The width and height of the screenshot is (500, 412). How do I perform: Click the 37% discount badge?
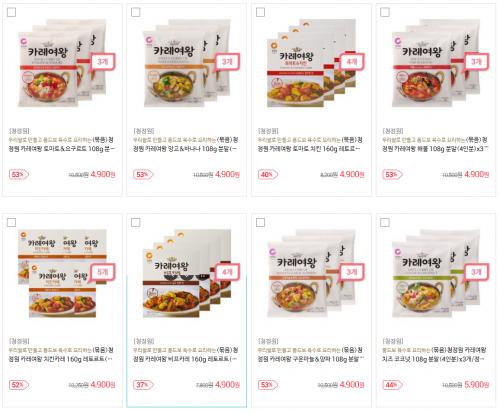point(143,385)
